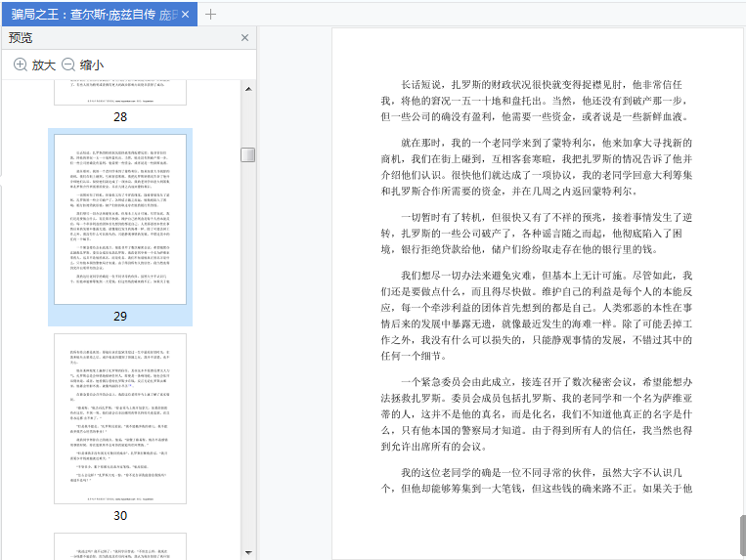
Task: Click the 放大 zoom in magnifier icon
Action: [20, 65]
